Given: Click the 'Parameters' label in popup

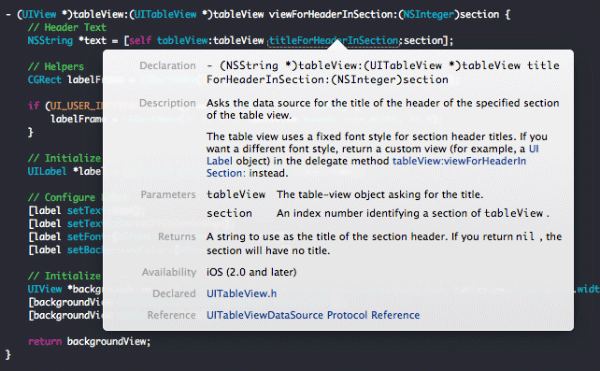Looking at the screenshot, I should pos(168,195).
